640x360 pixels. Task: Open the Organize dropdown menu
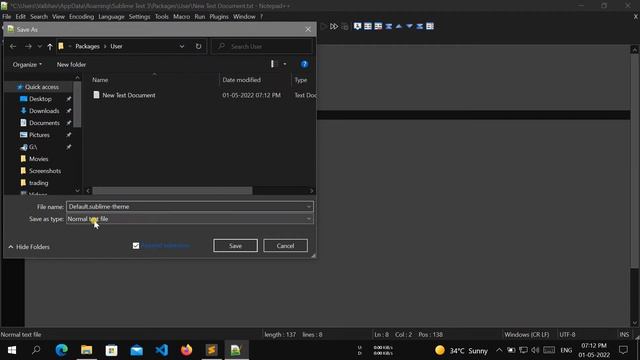point(27,64)
